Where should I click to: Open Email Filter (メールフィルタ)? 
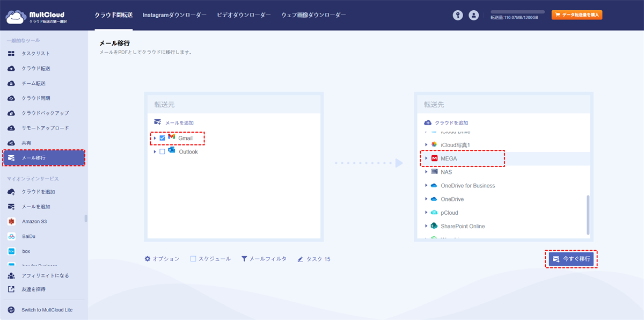(264, 259)
